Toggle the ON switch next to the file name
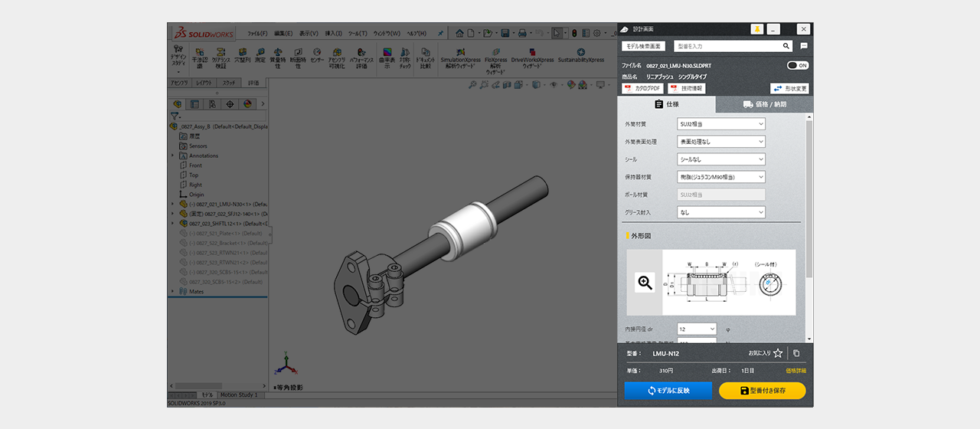 click(797, 66)
